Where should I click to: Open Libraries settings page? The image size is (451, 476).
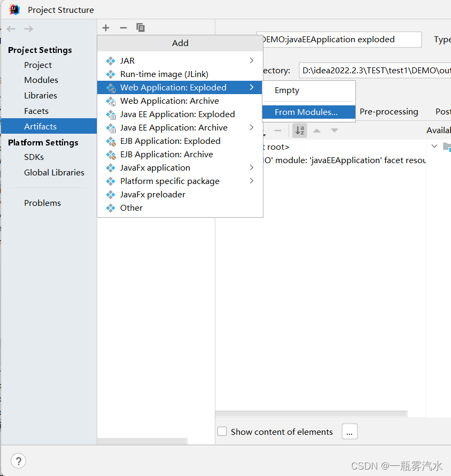pos(41,96)
